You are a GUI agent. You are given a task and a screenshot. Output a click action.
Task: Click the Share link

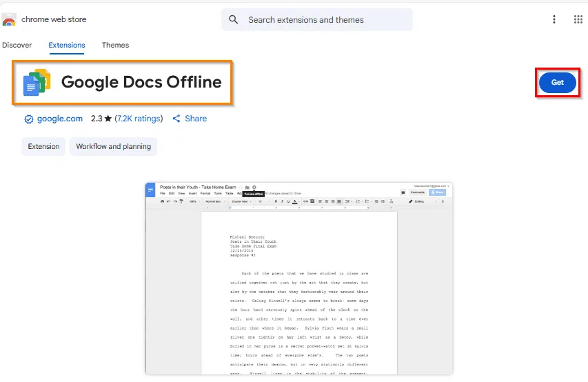coord(196,119)
